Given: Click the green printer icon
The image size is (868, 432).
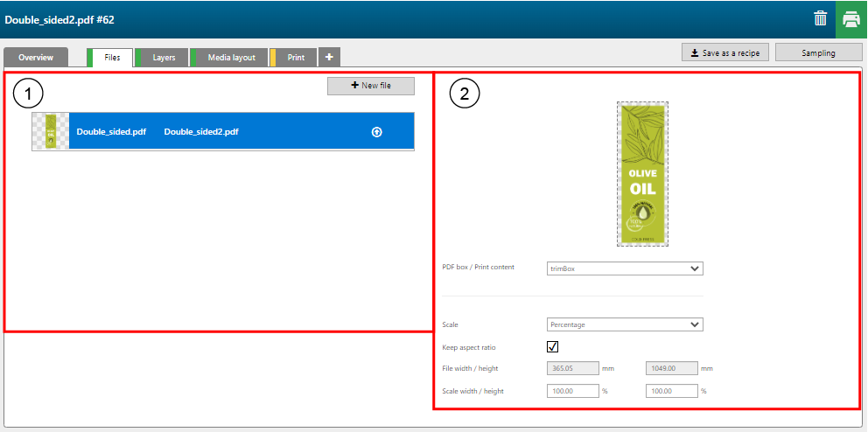Looking at the screenshot, I should pos(850,18).
